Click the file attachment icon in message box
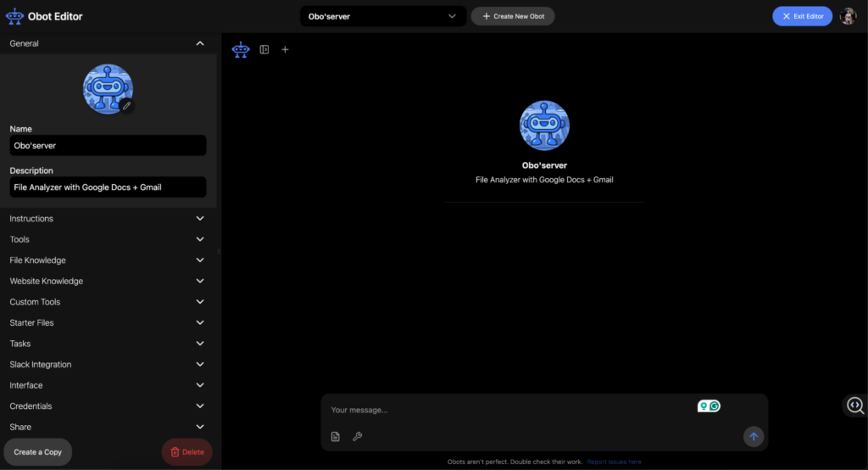The width and height of the screenshot is (868, 470). (x=336, y=437)
